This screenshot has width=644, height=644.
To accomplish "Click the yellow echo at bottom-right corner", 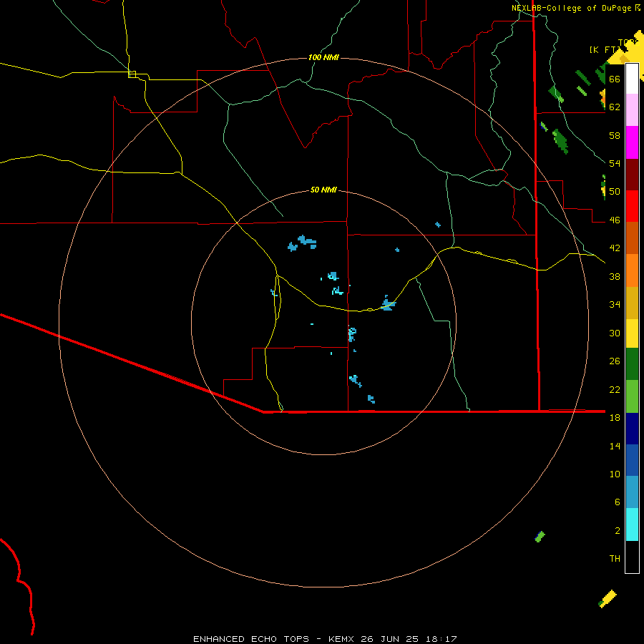I will [x=608, y=599].
